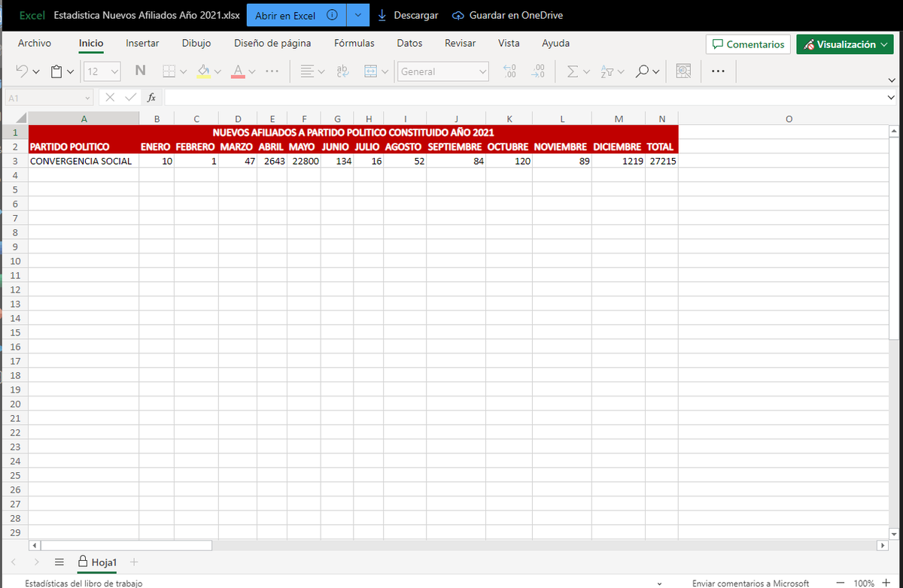903x588 pixels.
Task: Click the Fill color bucket icon
Action: point(203,71)
